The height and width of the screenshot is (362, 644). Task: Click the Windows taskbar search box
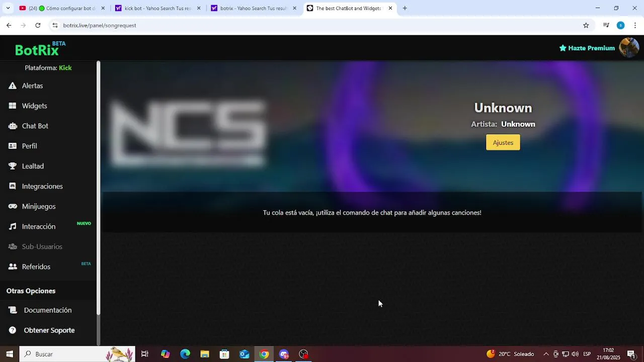77,354
